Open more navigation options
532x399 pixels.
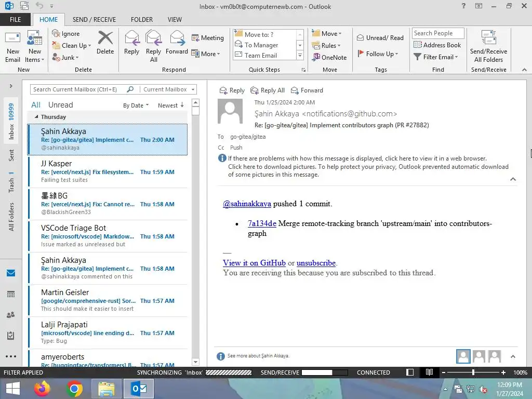[11, 356]
